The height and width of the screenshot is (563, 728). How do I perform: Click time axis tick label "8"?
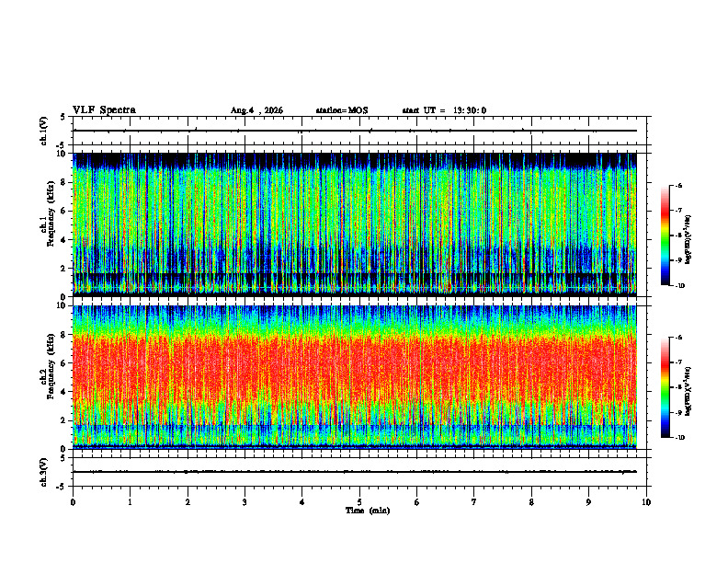(x=531, y=502)
